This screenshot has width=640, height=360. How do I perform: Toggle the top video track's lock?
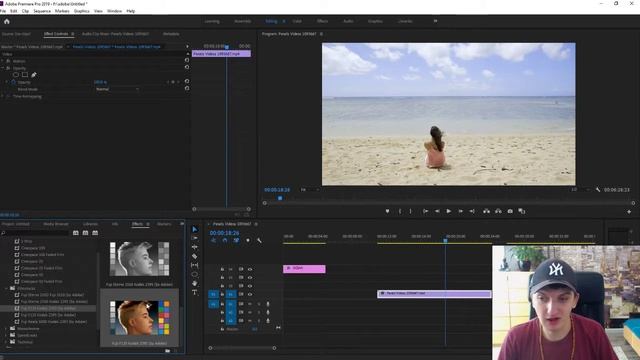(x=222, y=269)
